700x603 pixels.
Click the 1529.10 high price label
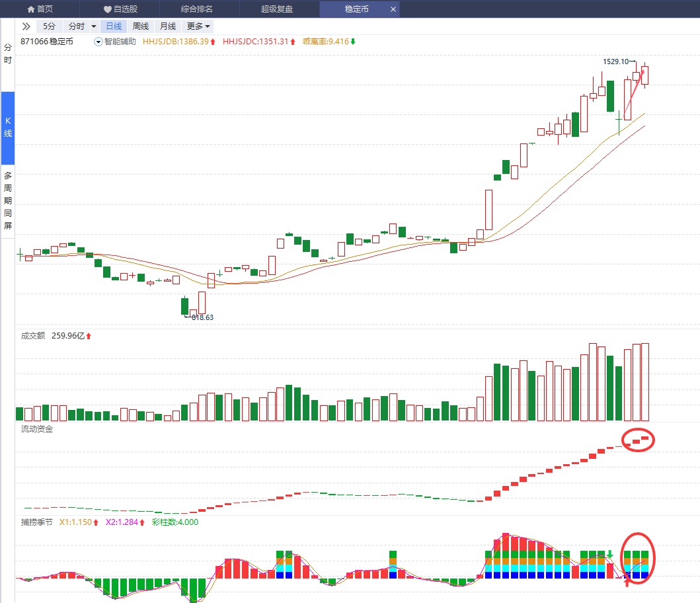(x=615, y=61)
